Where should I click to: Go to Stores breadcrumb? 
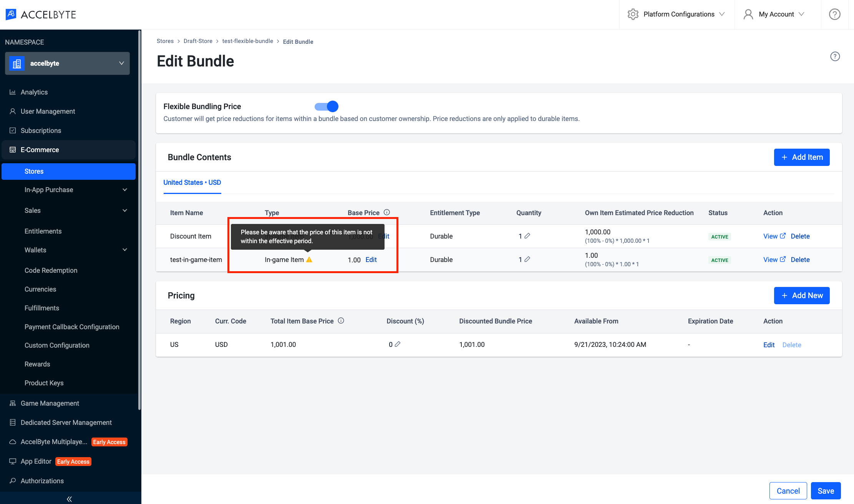pyautogui.click(x=165, y=41)
